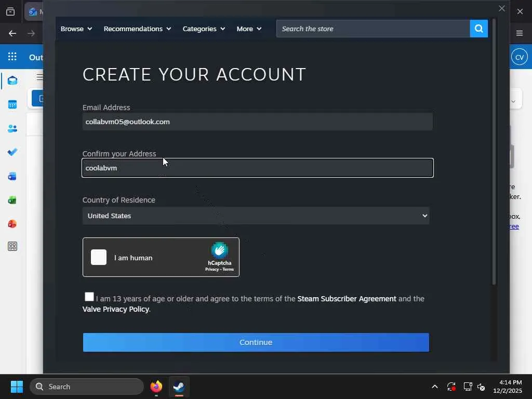Open the browser hamburger menu
Screen dimensions: 532x399
[x=520, y=33]
